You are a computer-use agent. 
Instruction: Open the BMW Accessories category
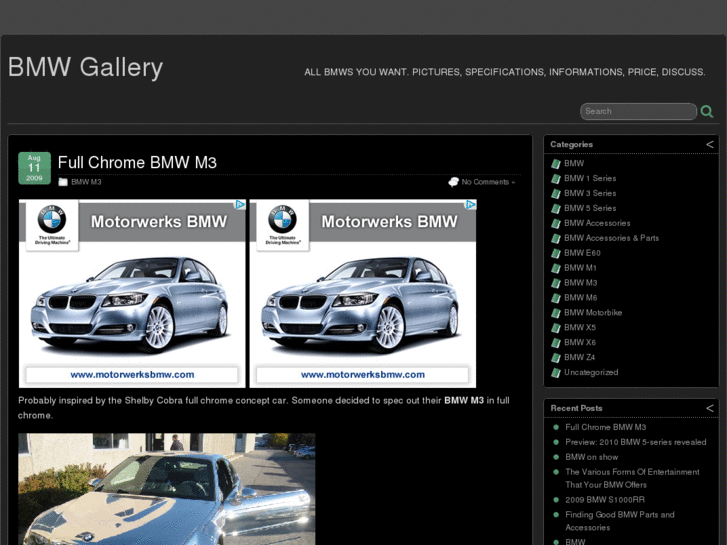[597, 223]
